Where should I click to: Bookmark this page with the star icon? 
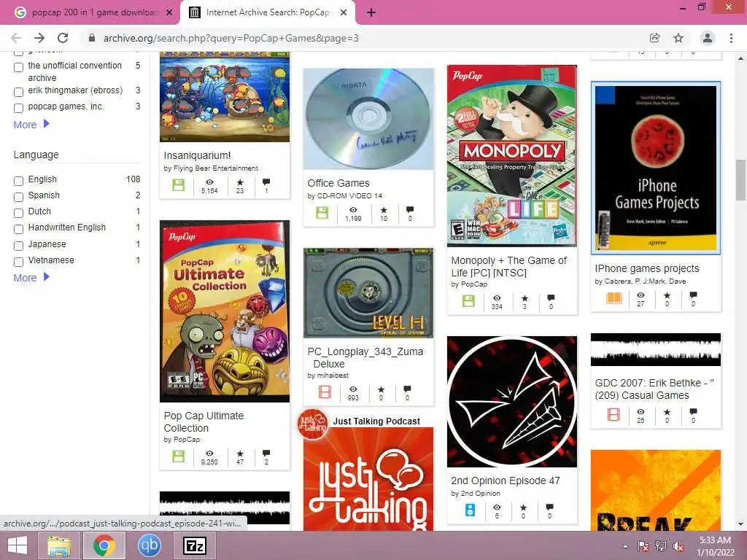pos(678,38)
